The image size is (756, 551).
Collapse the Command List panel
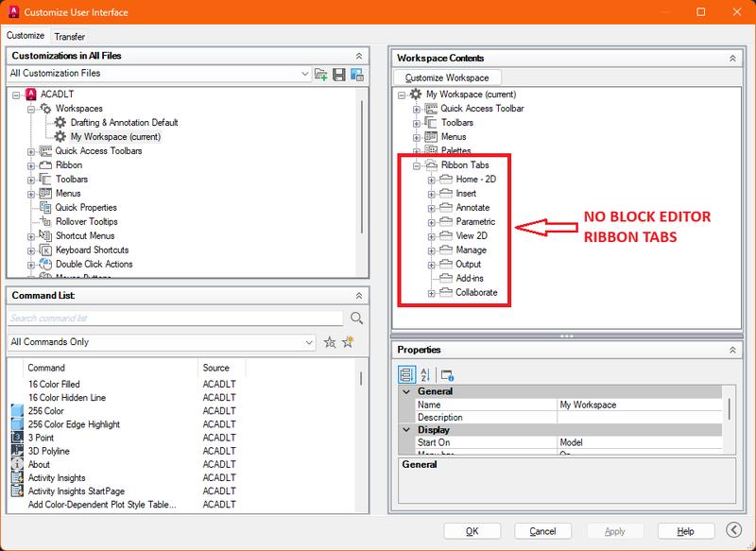(x=359, y=296)
